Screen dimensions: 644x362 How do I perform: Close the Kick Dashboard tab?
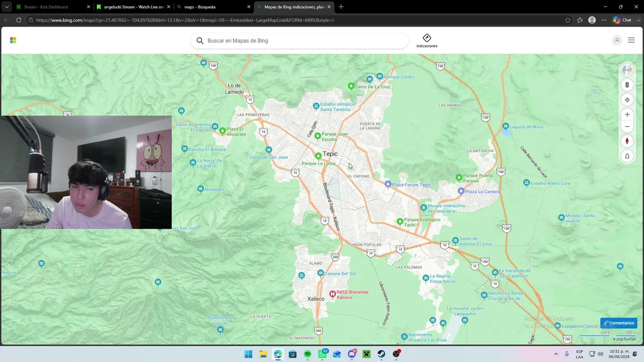(89, 7)
